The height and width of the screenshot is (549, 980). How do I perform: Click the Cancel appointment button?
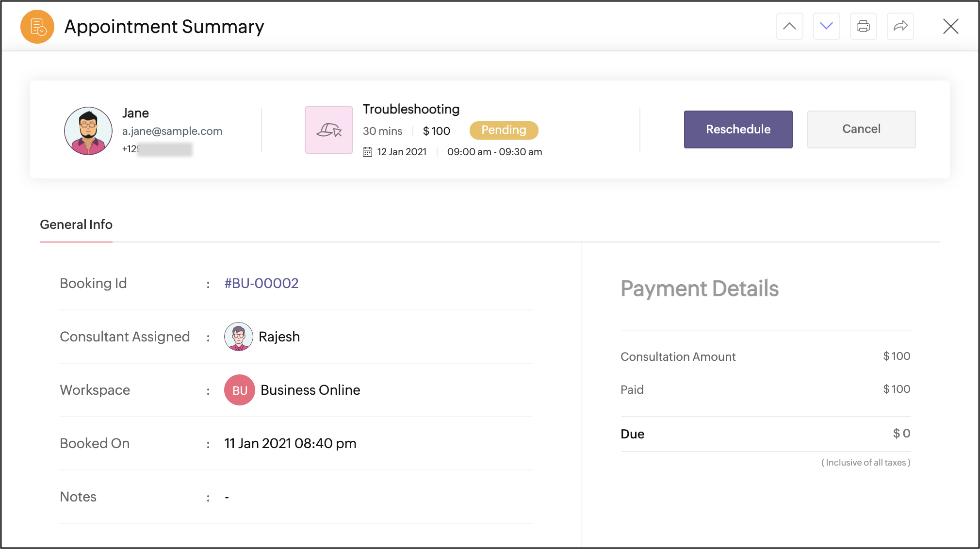(861, 129)
